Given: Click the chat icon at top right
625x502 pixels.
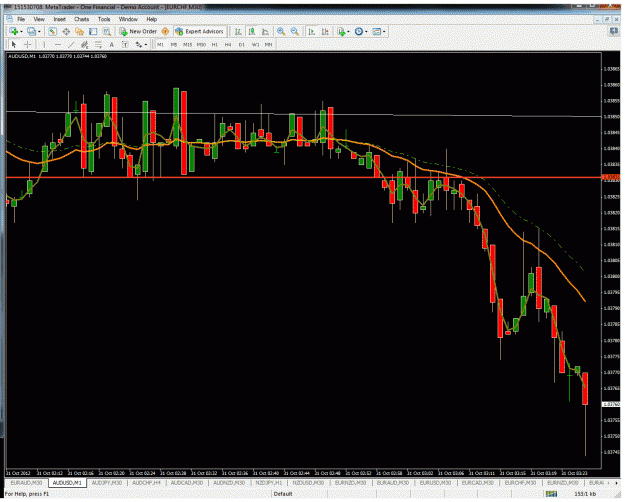Looking at the screenshot, I should (x=614, y=31).
